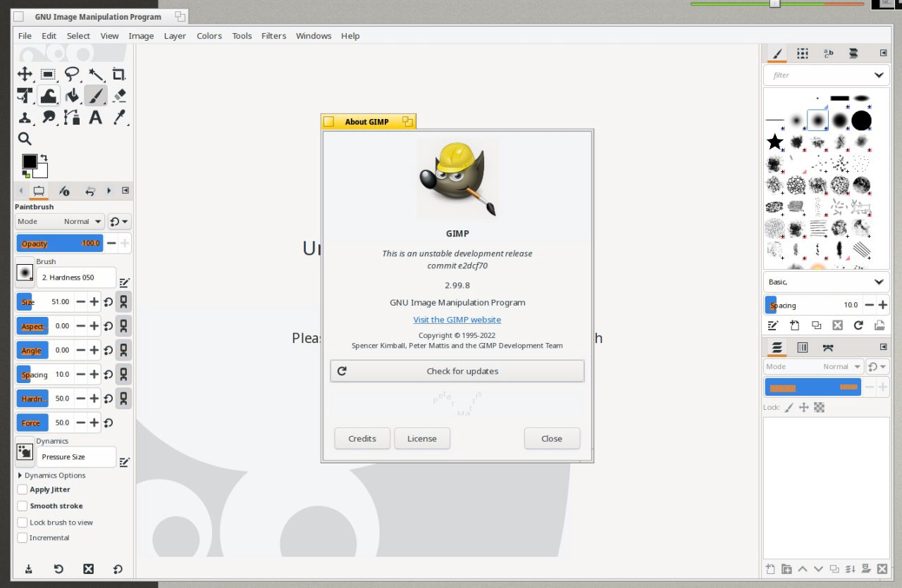Toggle the Incremental checkbox
Image resolution: width=902 pixels, height=588 pixels.
click(x=23, y=538)
